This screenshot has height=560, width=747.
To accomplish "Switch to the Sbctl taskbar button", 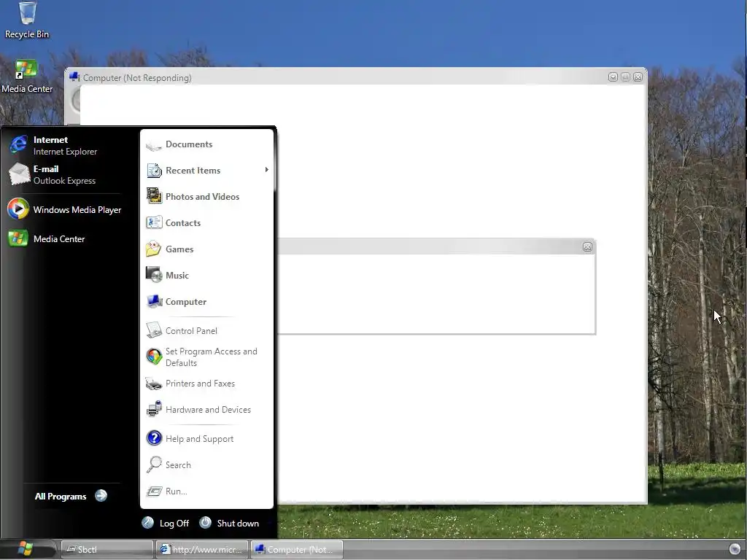I will tap(107, 549).
